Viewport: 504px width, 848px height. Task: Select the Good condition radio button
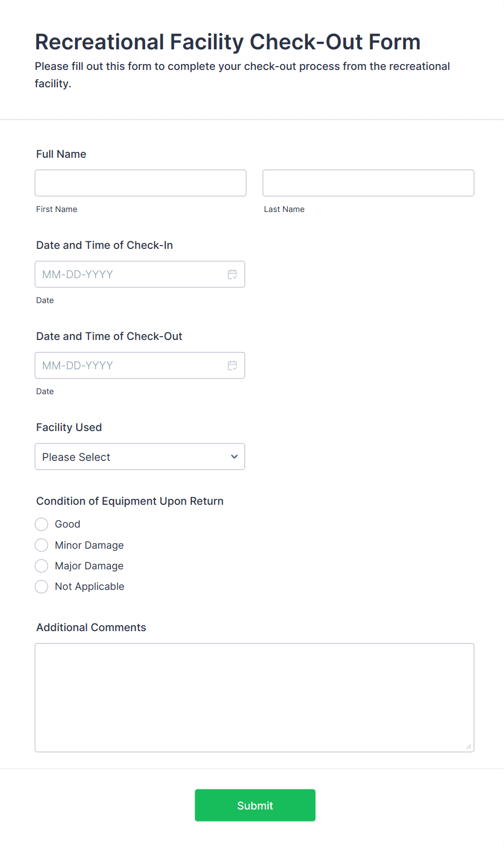(x=42, y=524)
